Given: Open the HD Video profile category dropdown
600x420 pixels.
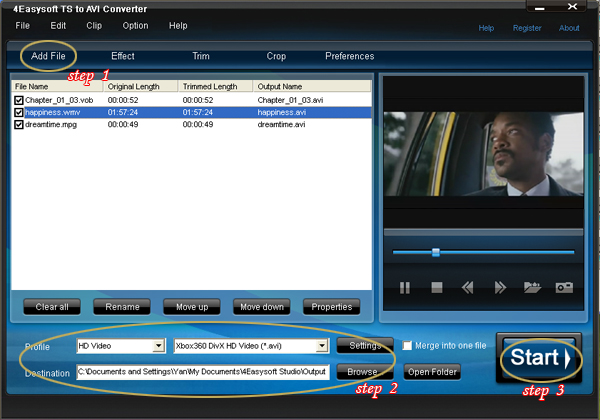Looking at the screenshot, I should (x=159, y=346).
